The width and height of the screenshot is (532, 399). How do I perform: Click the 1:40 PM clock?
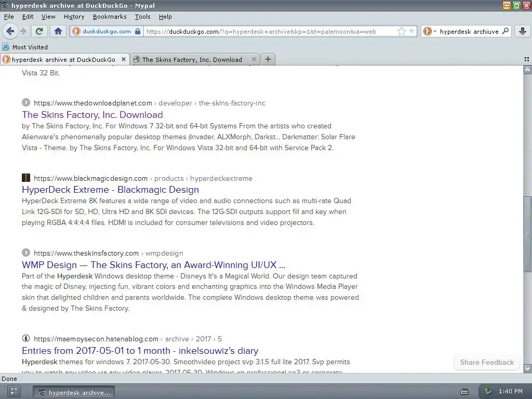[x=510, y=391]
